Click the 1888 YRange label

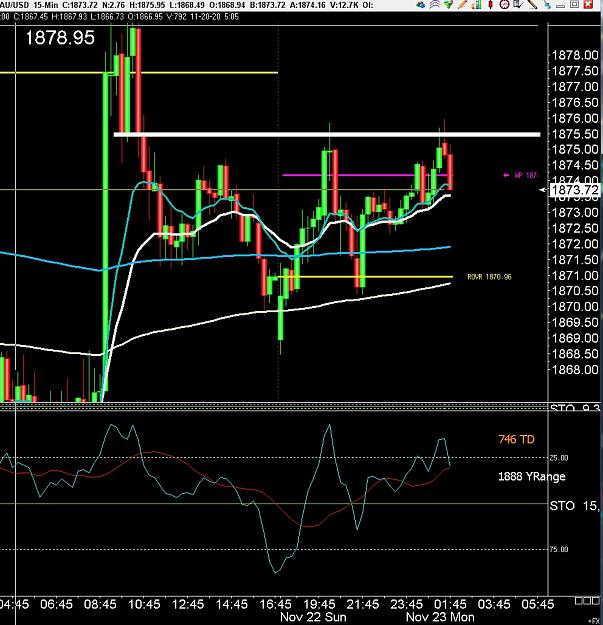pos(532,476)
